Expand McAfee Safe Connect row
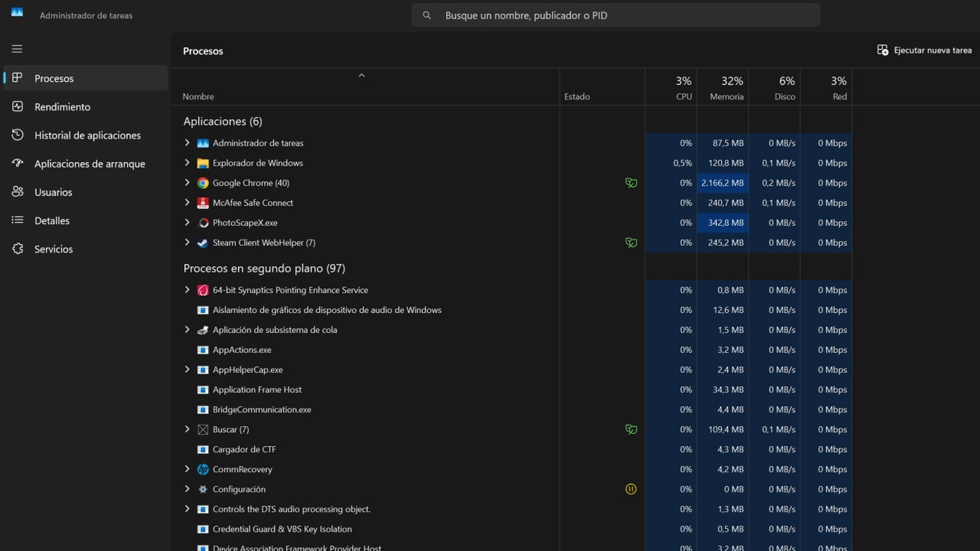Viewport: 980px width, 551px height. (187, 202)
